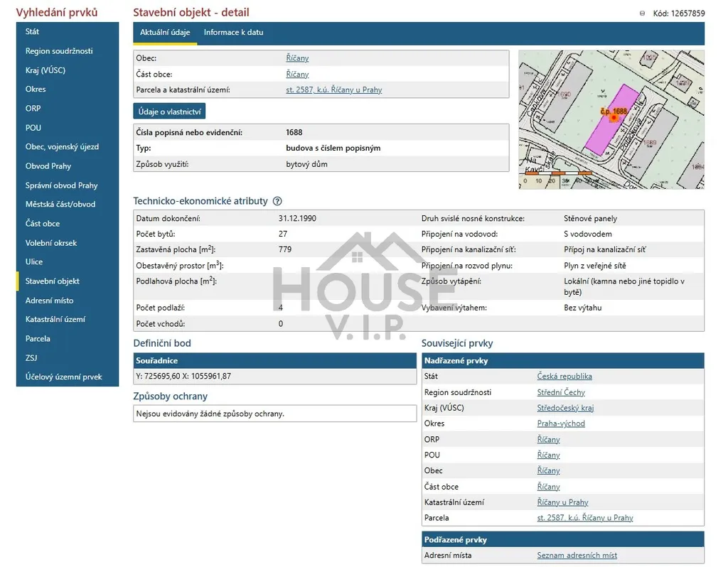728x567 pixels.
Task: Click the print icon beside Kód
Action: pyautogui.click(x=643, y=13)
